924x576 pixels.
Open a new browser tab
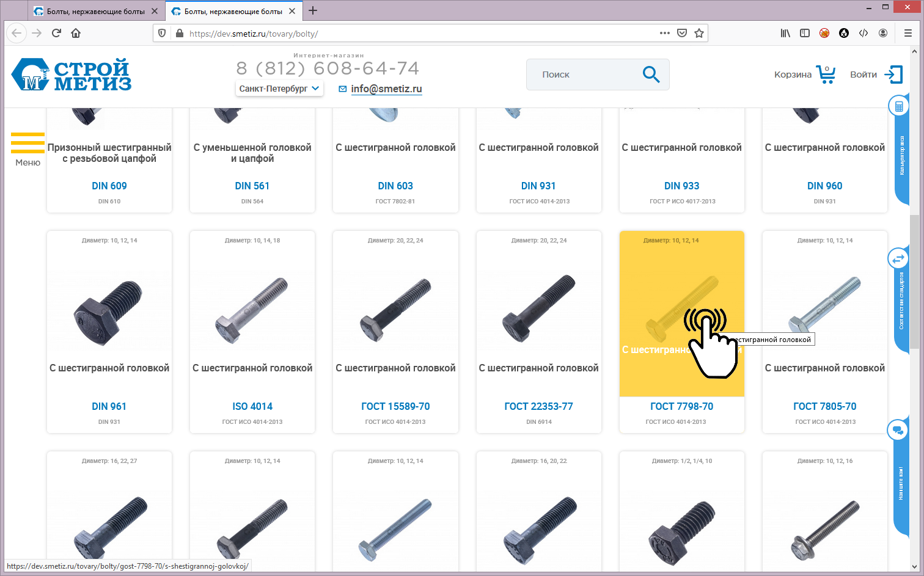pyautogui.click(x=313, y=10)
